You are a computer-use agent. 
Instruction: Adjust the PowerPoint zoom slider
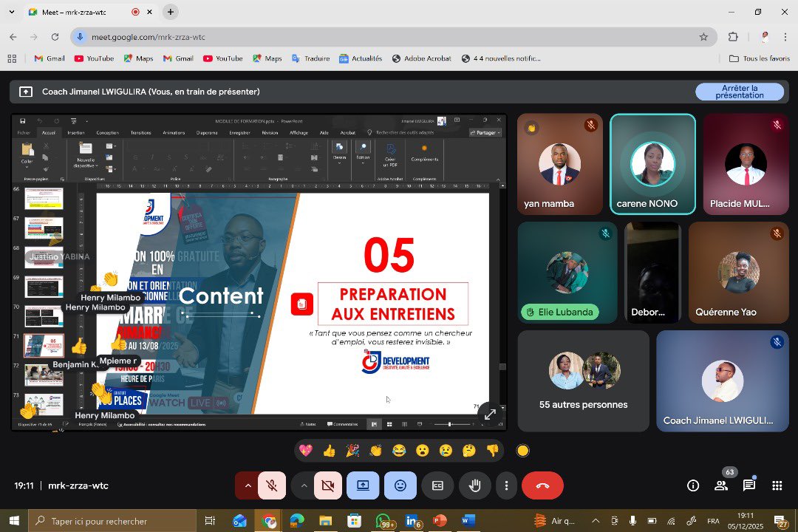449,424
